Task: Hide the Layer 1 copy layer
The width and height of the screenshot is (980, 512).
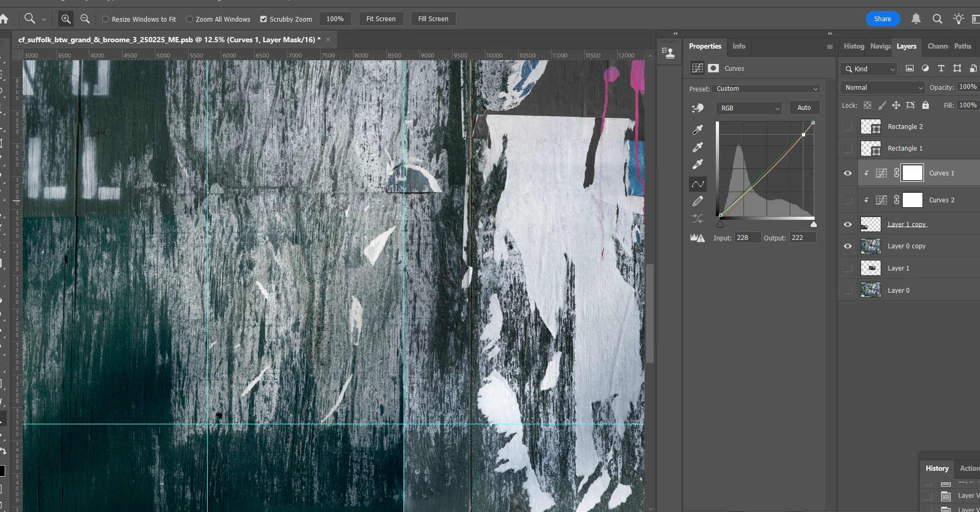Action: [848, 225]
